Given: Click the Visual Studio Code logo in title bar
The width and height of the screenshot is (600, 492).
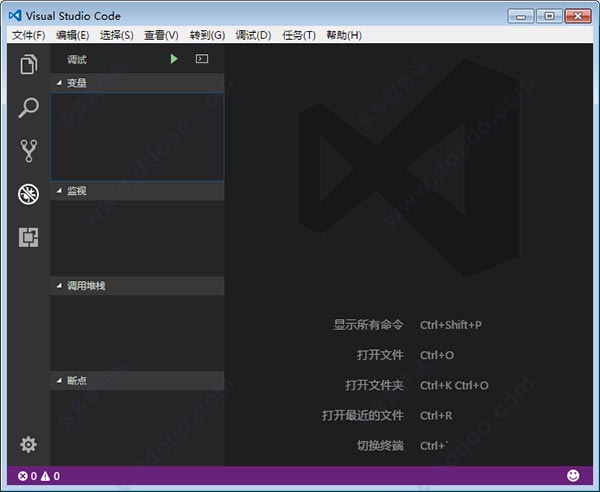Looking at the screenshot, I should tap(15, 16).
